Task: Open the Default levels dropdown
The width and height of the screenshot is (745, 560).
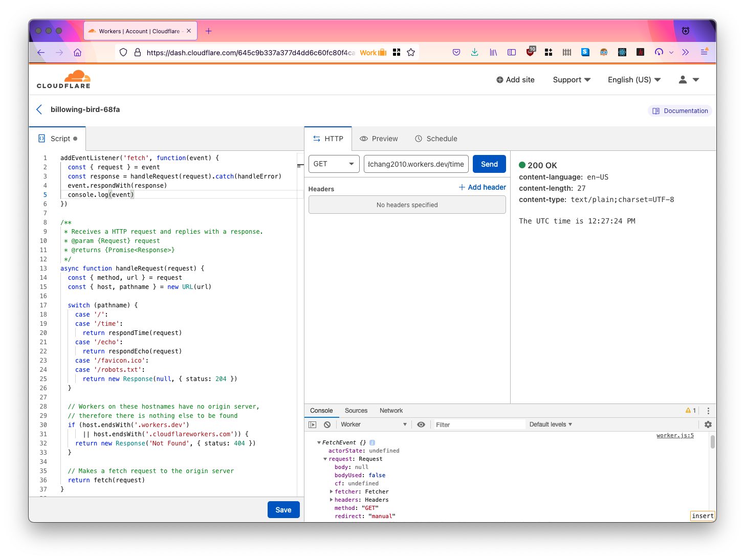Action: [551, 424]
